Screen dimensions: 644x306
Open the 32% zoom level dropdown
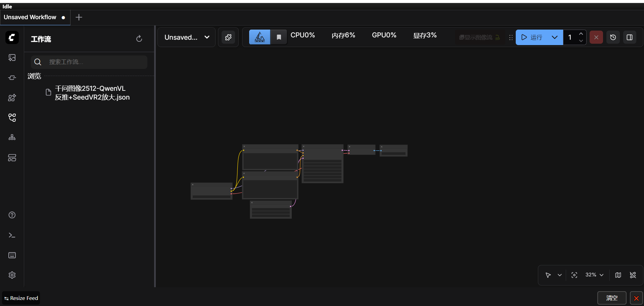pyautogui.click(x=594, y=275)
